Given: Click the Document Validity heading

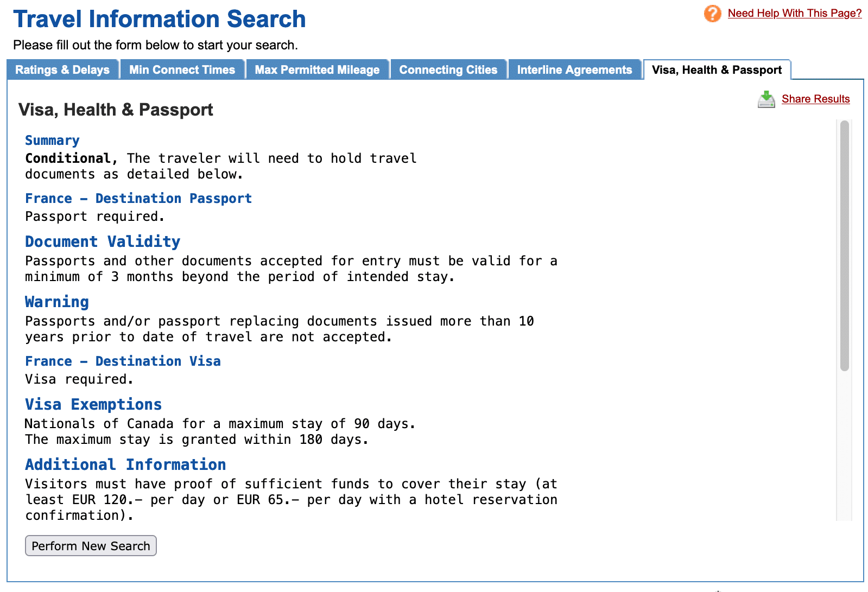Looking at the screenshot, I should (103, 241).
